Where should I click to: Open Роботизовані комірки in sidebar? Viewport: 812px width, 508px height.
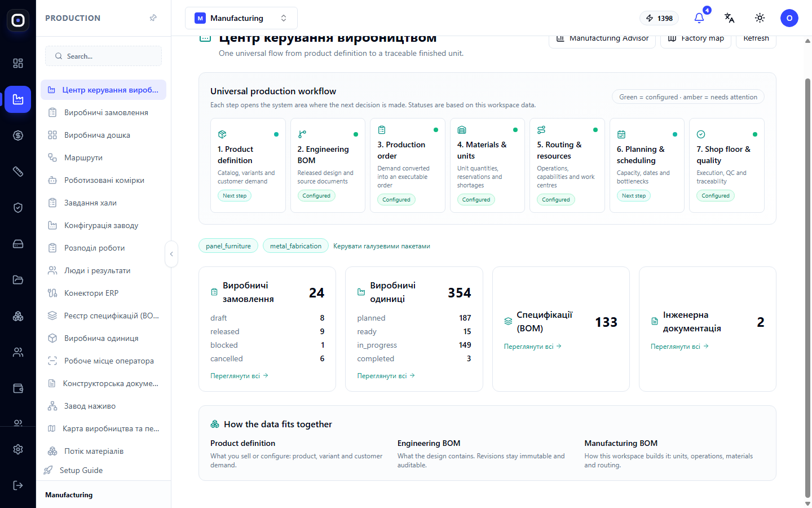(103, 180)
